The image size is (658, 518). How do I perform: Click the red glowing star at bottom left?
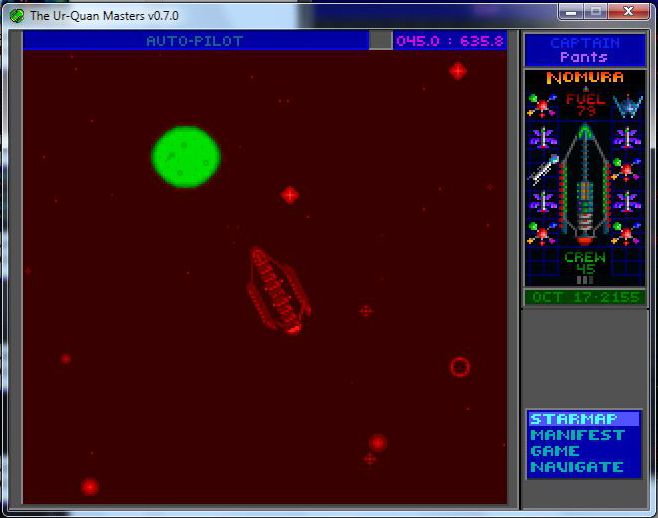click(90, 487)
